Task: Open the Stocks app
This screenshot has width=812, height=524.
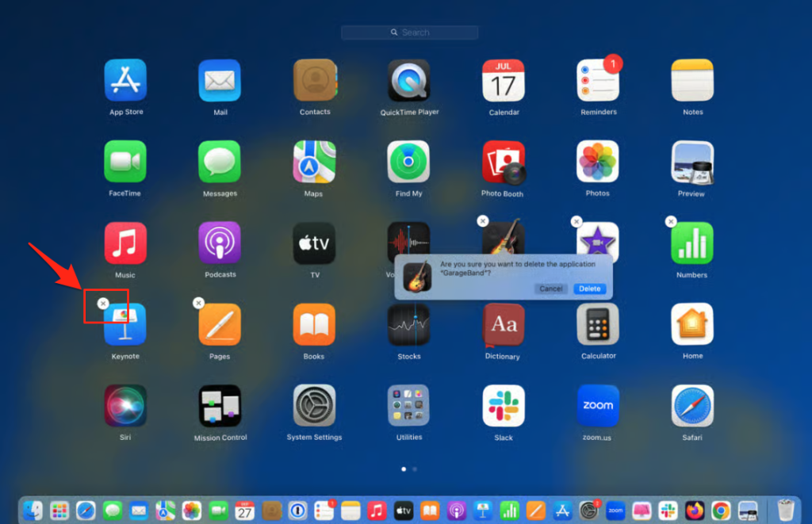Action: pos(408,325)
